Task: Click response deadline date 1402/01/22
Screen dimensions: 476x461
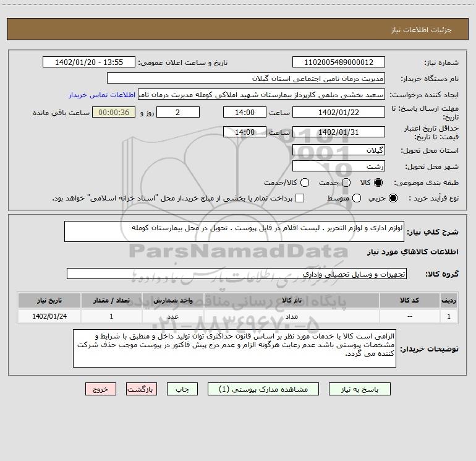Action: 339,112
